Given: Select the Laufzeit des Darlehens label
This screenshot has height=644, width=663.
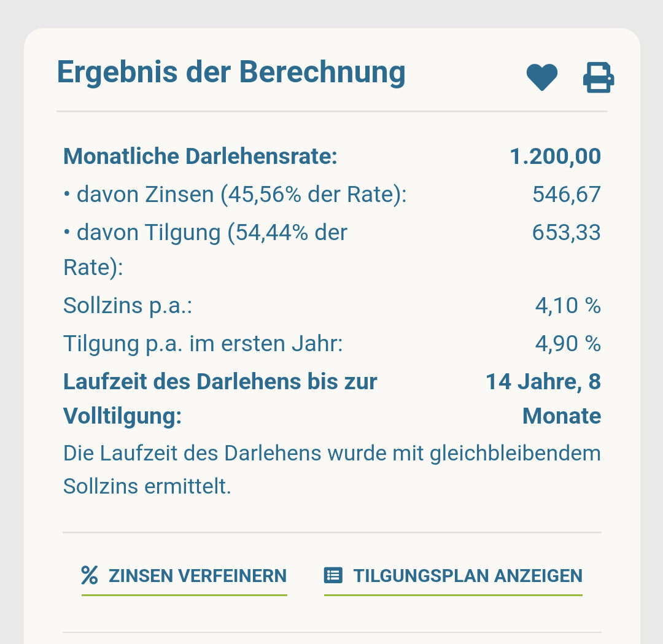Looking at the screenshot, I should (220, 382).
